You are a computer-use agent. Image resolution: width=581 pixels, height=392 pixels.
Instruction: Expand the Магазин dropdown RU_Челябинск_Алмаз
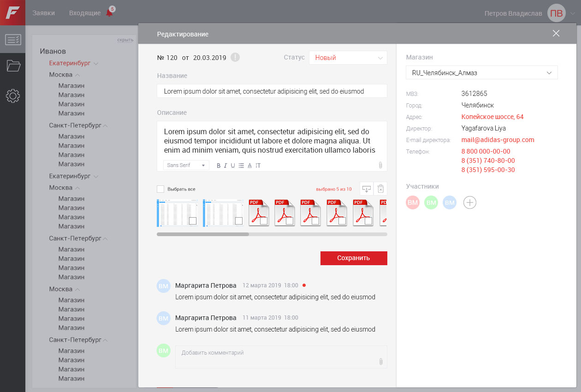[x=481, y=73]
